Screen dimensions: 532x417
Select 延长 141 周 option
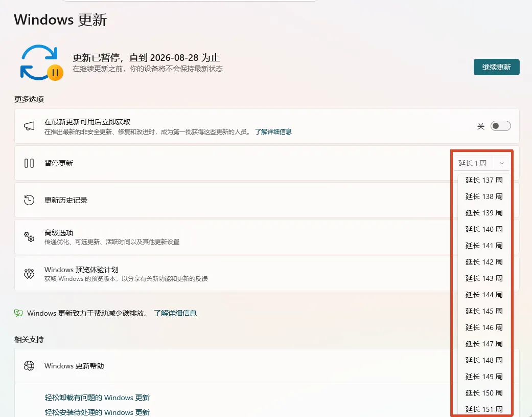(484, 246)
